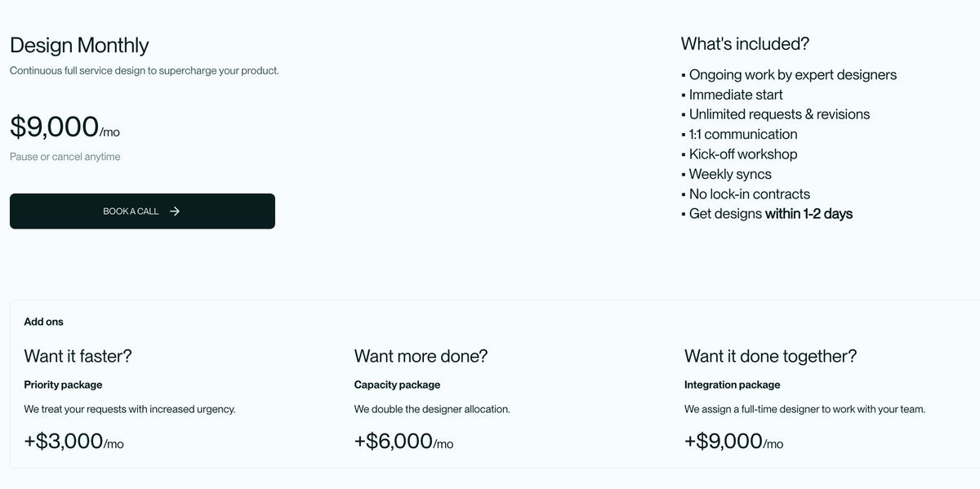Select the $9,000/mo main price
Image resolution: width=980 pixels, height=489 pixels.
[65, 127]
